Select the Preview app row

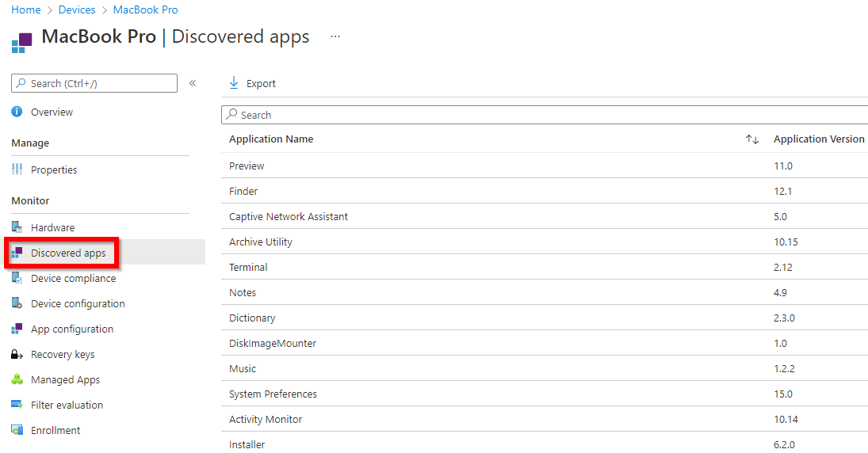click(x=545, y=166)
